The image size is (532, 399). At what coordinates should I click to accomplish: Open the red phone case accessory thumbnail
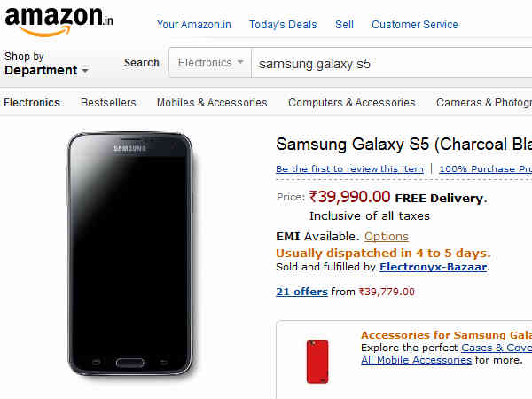(x=317, y=360)
